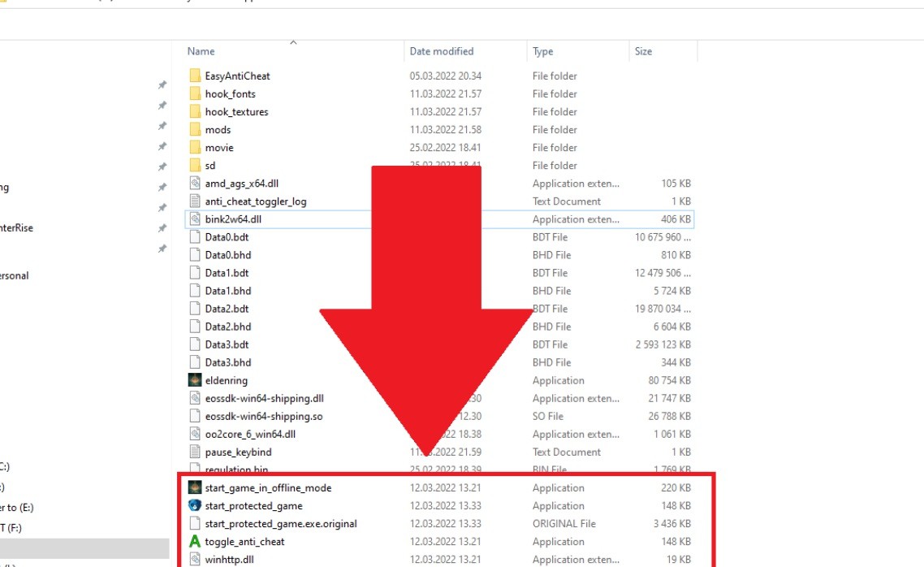
Task: Open the anti_cheat_toggler_log text file
Action: coord(255,201)
